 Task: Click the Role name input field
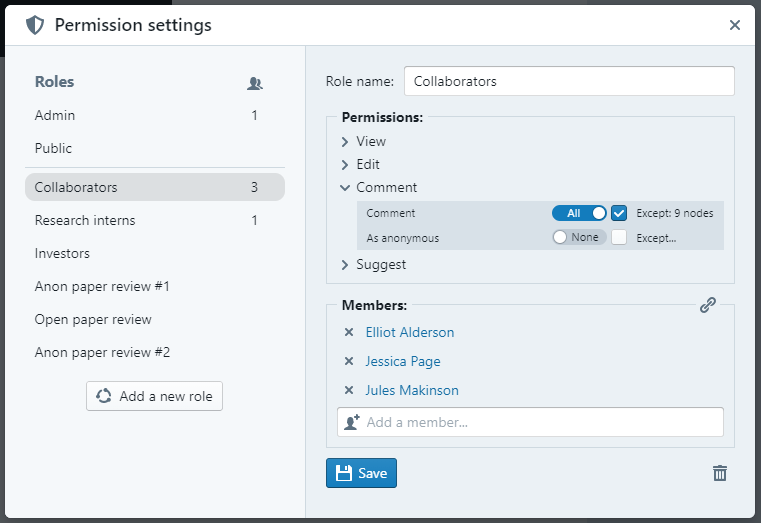click(x=569, y=81)
